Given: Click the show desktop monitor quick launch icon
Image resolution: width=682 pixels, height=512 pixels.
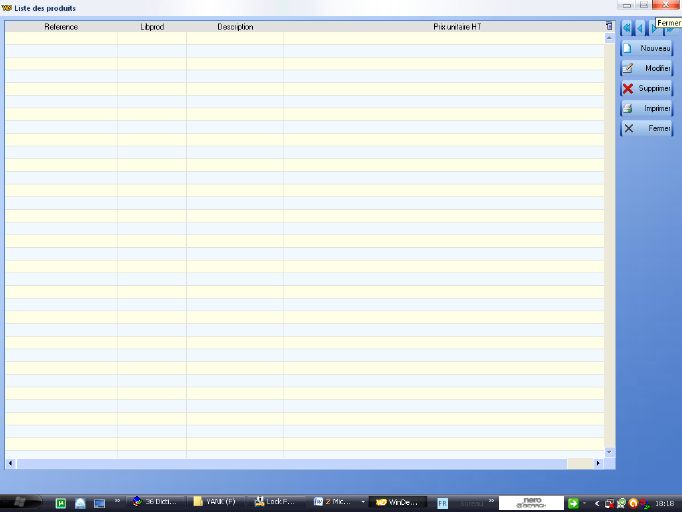Looking at the screenshot, I should pos(100,503).
